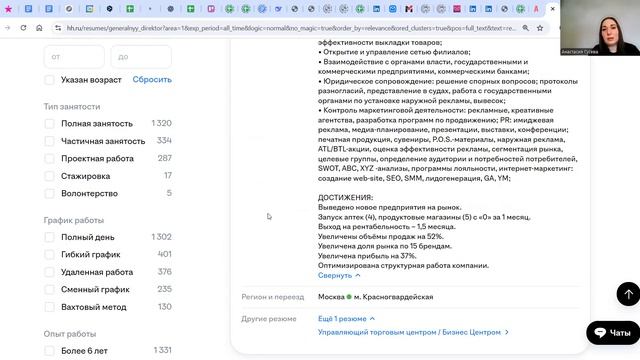Image resolution: width=640 pixels, height=360 pixels.
Task: Click the 'Тип занятости' section heading
Action: [x=72, y=107]
